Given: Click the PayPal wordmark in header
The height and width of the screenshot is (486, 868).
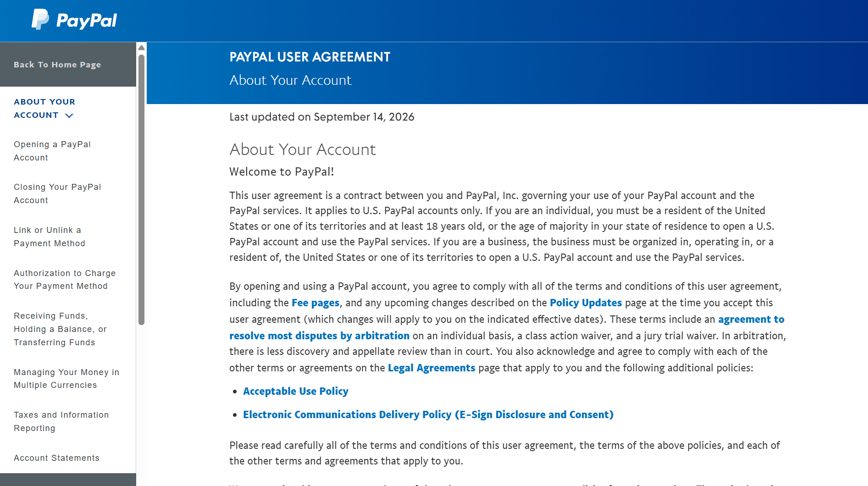Looking at the screenshot, I should [x=87, y=21].
